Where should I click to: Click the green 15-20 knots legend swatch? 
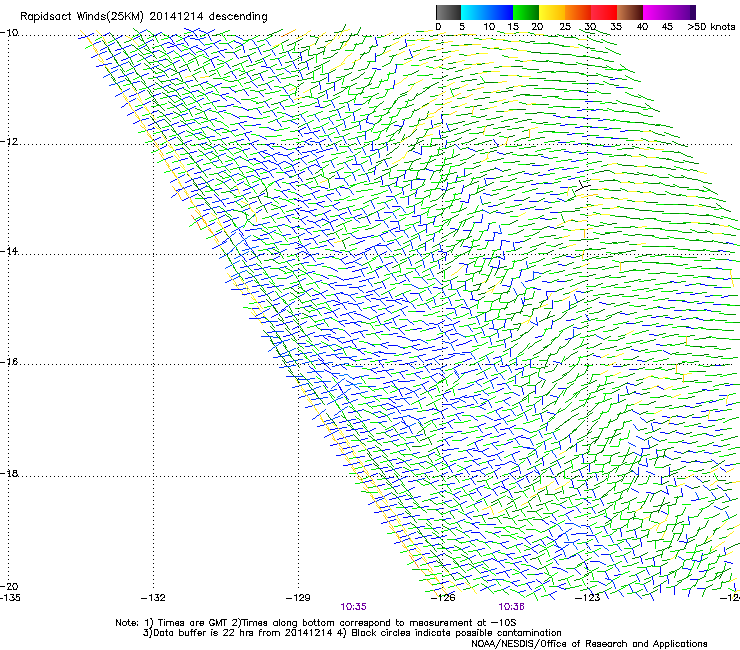[526, 12]
